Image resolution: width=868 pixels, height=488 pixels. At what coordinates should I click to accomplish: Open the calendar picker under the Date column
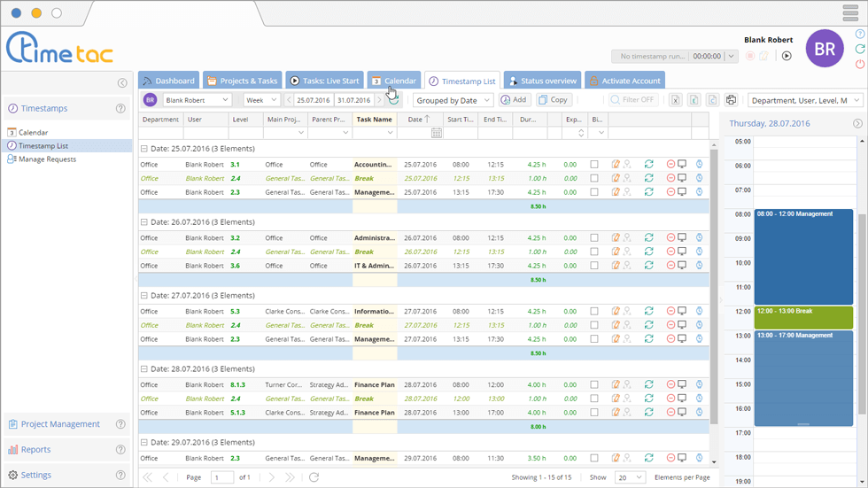[436, 133]
